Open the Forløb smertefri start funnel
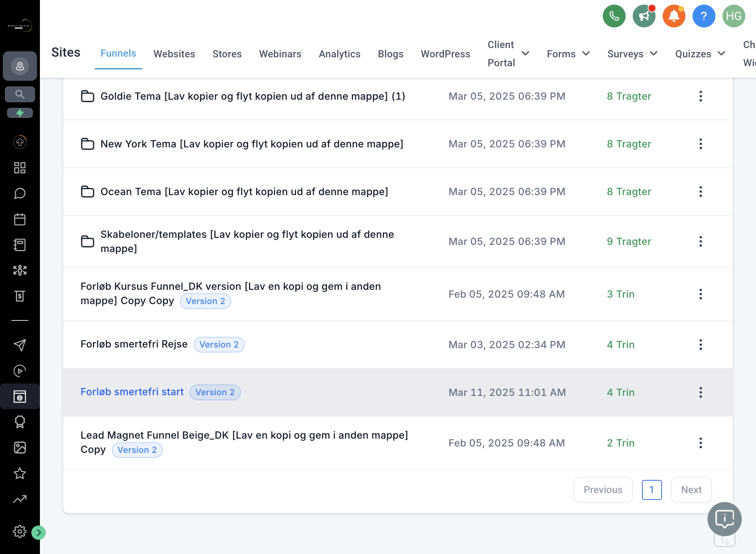The width and height of the screenshot is (756, 554). pos(132,392)
